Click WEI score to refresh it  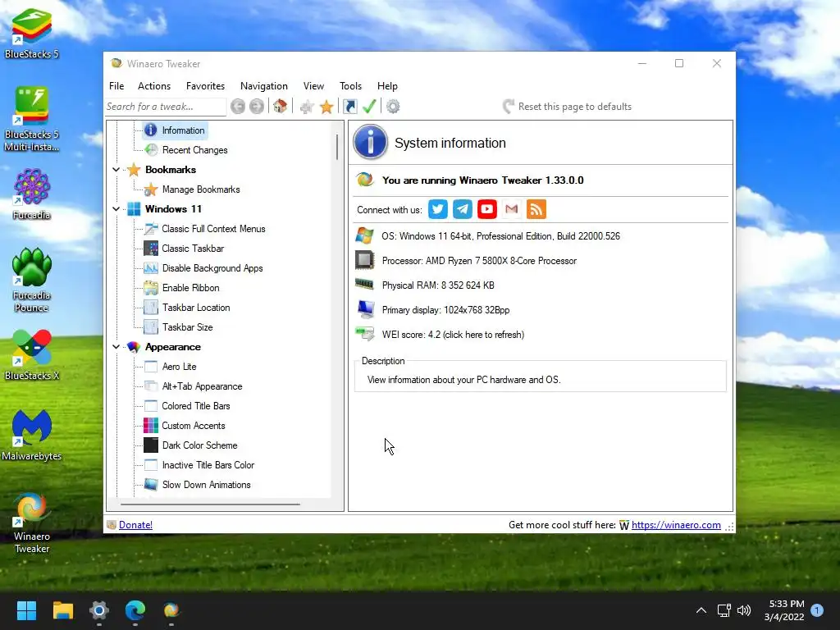(x=453, y=335)
